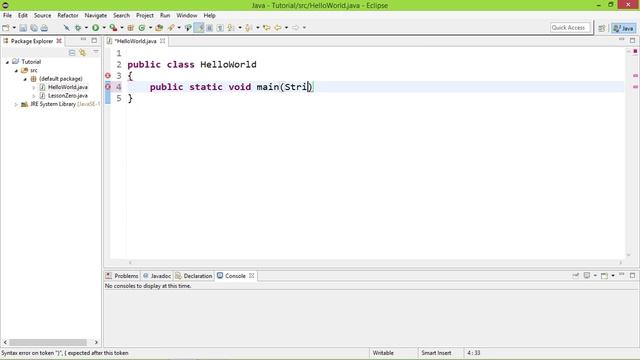Switch to the Javadoc tab
The image size is (640, 360).
[157, 276]
